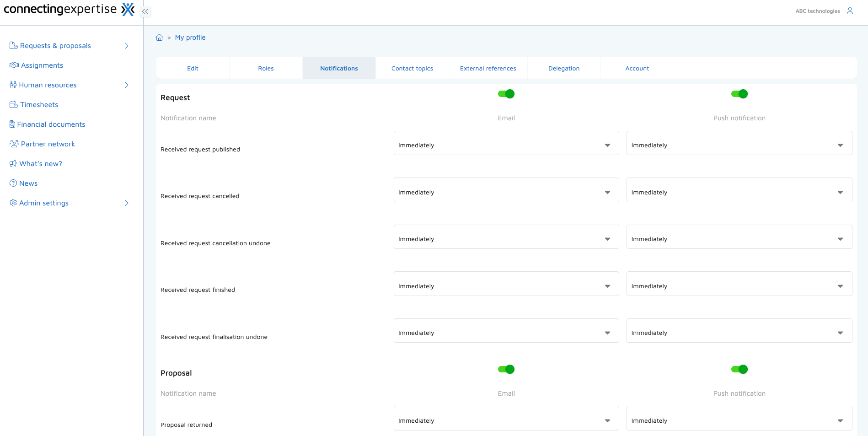Click My profile breadcrumb link
This screenshot has height=436, width=868.
[x=190, y=38]
